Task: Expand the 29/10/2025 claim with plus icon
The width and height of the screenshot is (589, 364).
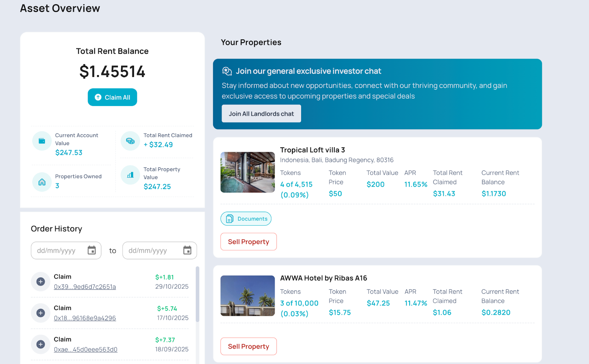Action: click(40, 282)
